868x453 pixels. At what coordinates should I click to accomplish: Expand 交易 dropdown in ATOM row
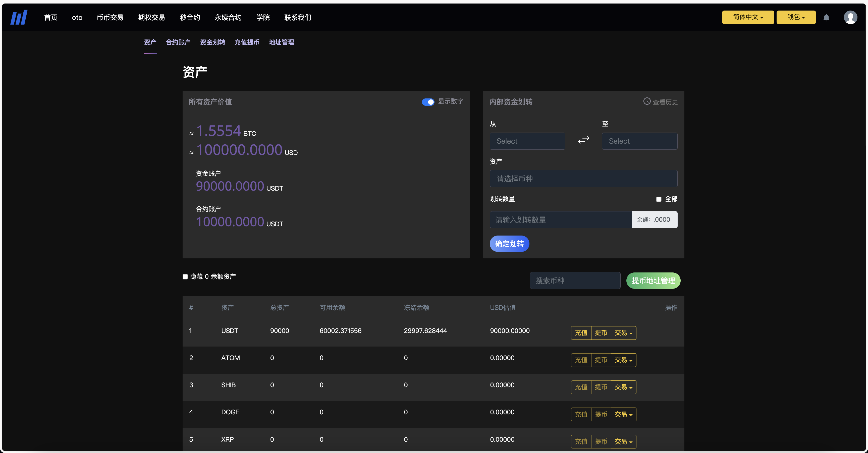(x=623, y=360)
